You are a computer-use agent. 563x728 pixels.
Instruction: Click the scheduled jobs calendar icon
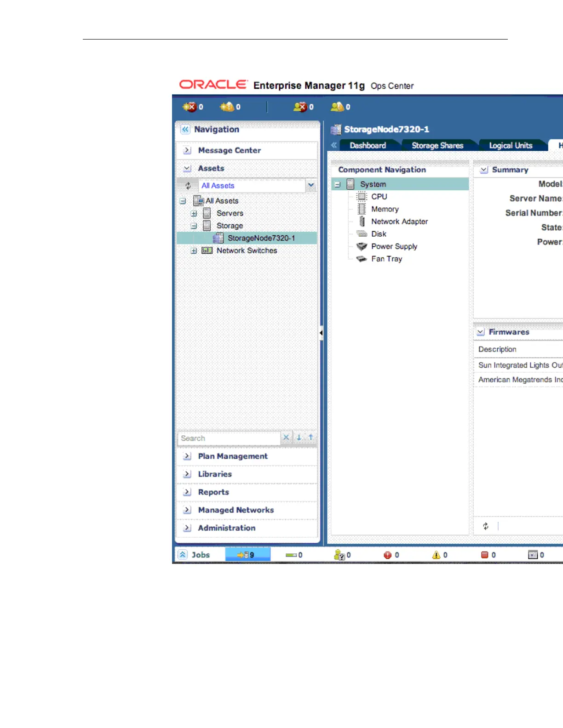coord(533,555)
